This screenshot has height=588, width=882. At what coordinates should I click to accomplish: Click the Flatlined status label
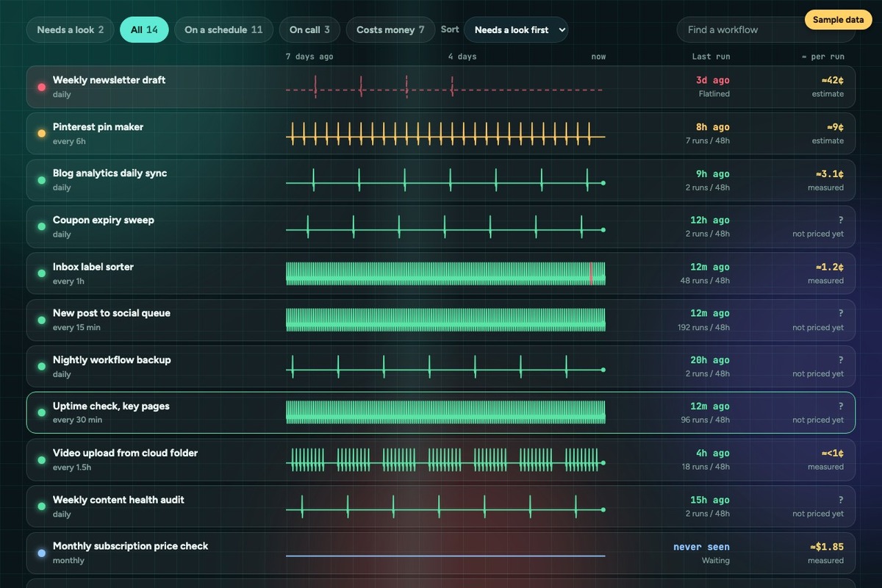coord(714,94)
